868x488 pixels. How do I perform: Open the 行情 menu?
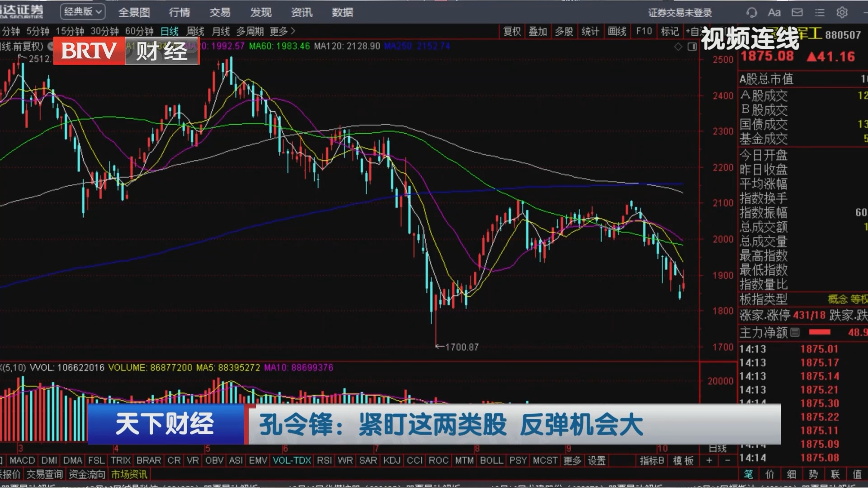[179, 12]
